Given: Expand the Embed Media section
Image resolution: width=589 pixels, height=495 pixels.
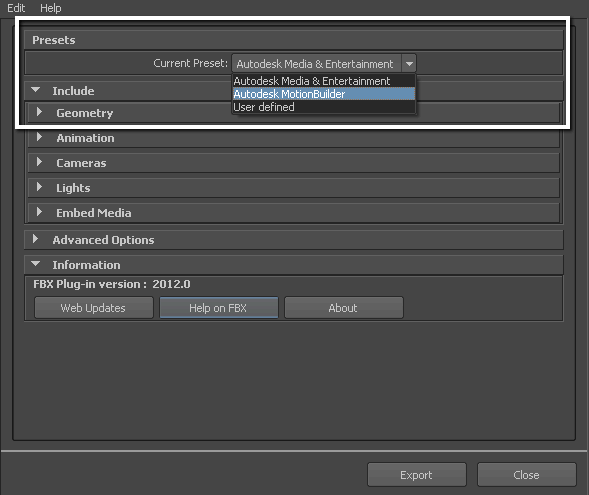Looking at the screenshot, I should [39, 212].
